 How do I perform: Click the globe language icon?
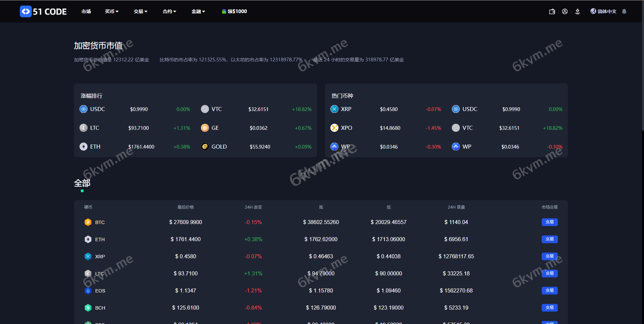(593, 11)
